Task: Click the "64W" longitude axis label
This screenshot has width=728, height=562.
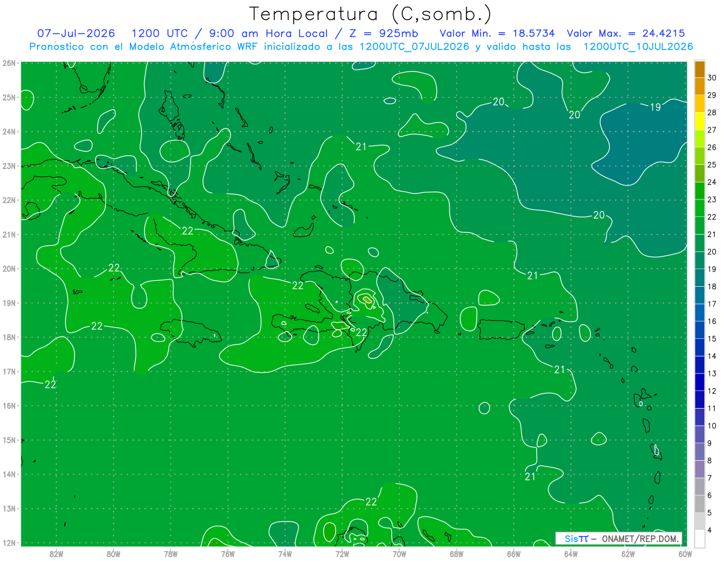Action: (571, 554)
